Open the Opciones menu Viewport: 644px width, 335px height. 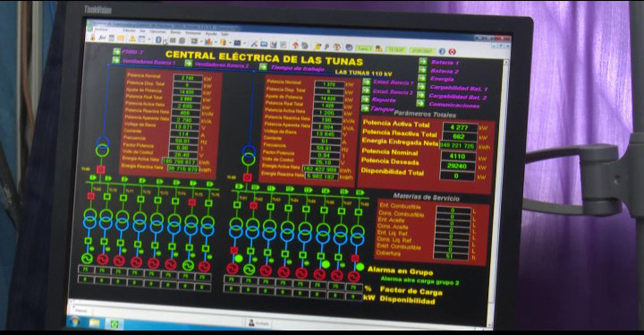click(157, 31)
